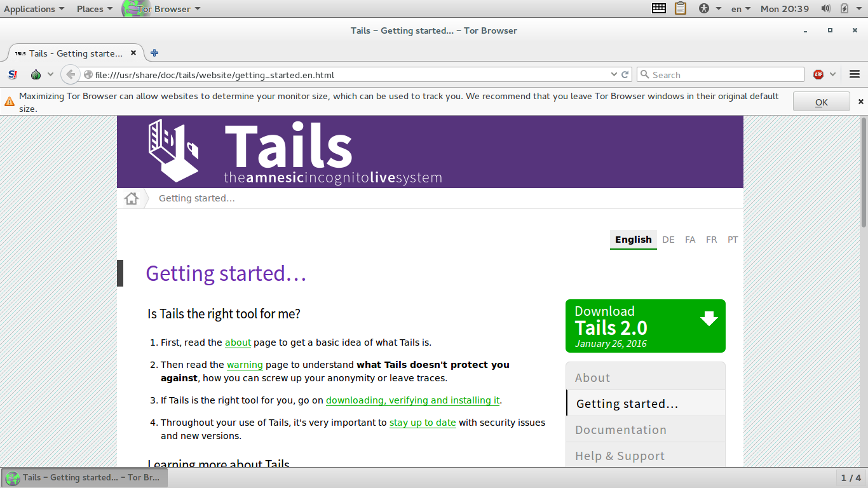The width and height of the screenshot is (868, 488).
Task: Expand the Torbutton dropdown arrow
Action: pyautogui.click(x=51, y=74)
